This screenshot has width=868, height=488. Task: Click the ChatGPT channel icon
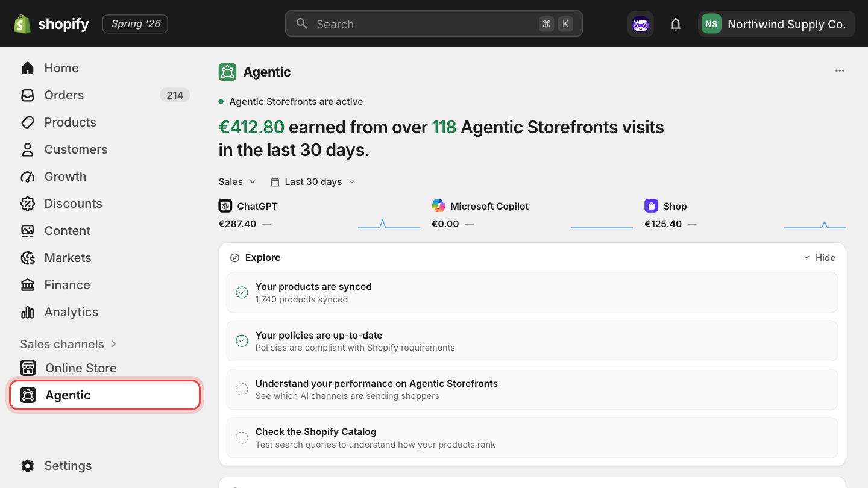click(x=225, y=206)
